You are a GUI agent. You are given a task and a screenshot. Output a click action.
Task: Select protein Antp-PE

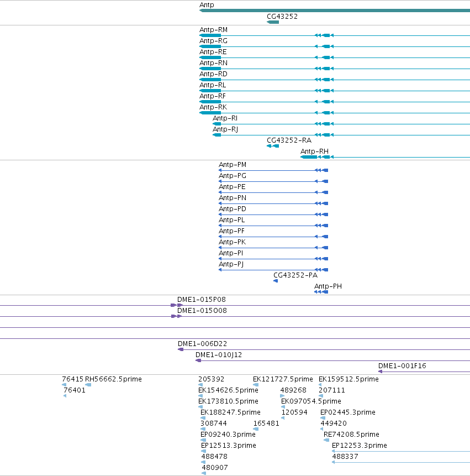[232, 187]
